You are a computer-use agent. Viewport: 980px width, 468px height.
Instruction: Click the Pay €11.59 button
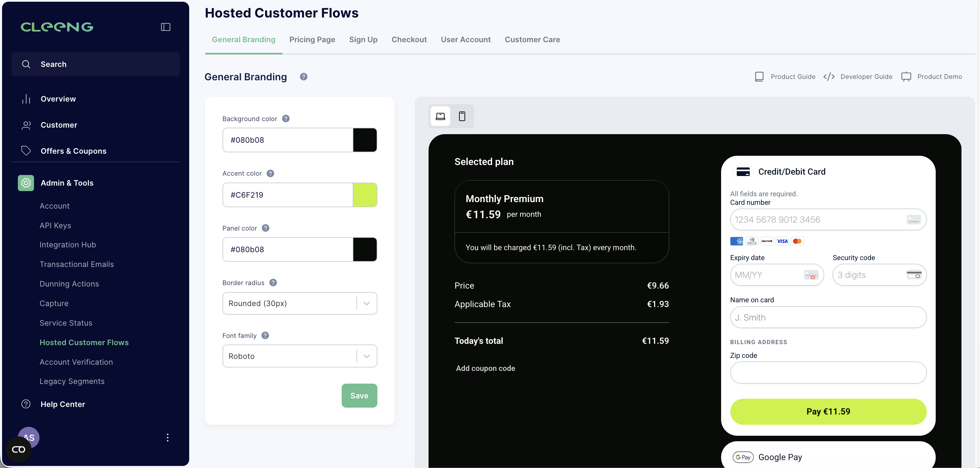pyautogui.click(x=828, y=412)
